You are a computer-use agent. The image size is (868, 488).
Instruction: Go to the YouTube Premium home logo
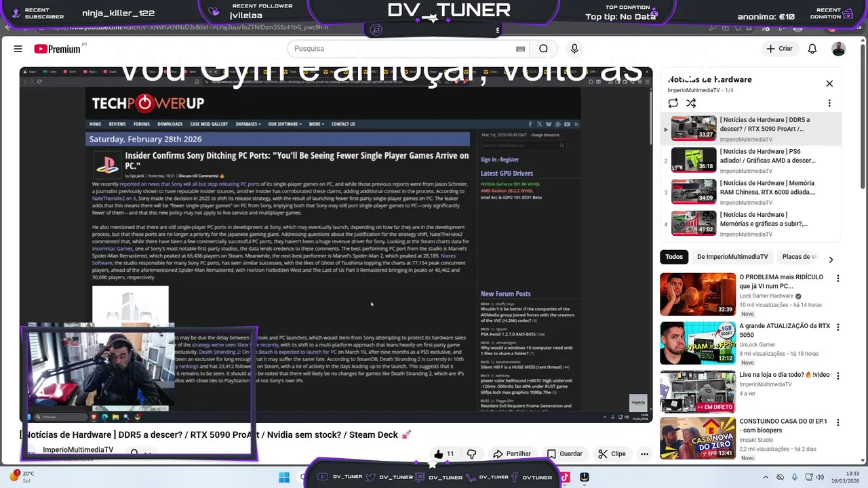(x=58, y=49)
